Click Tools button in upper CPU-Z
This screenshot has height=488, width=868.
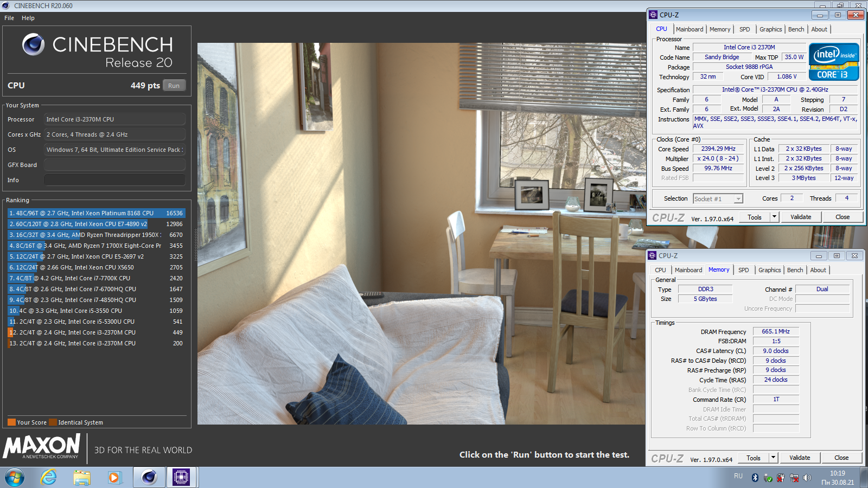pos(755,217)
